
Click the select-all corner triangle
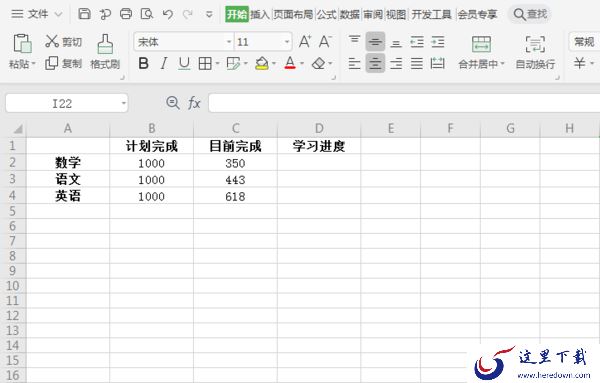coord(18,129)
